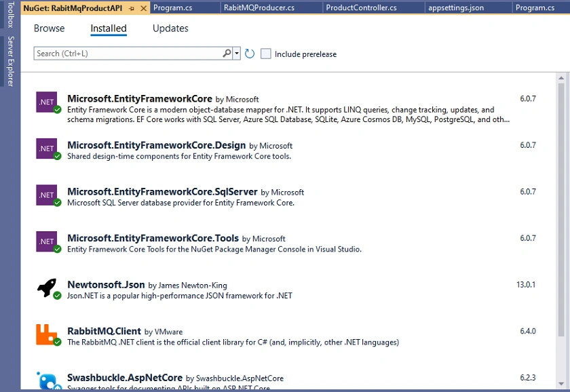Open the Toolbox side panel

click(11, 14)
